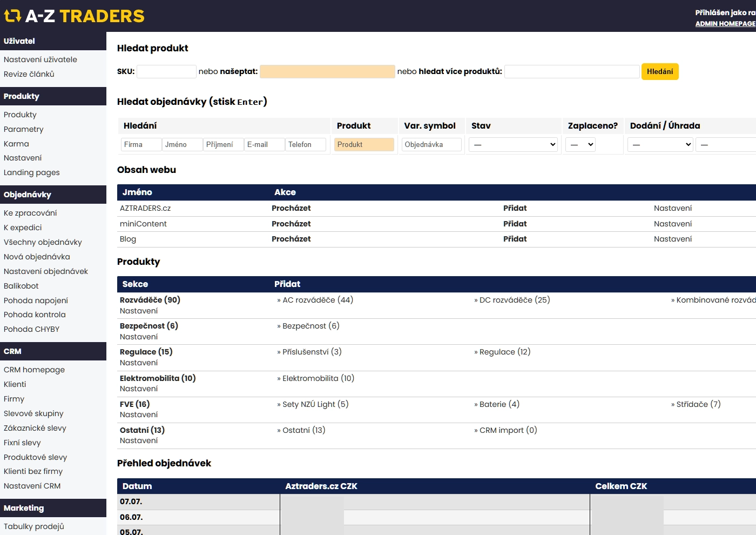The width and height of the screenshot is (756, 535).
Task: Open the ADMIN HOMEPAGE link
Action: tap(725, 24)
